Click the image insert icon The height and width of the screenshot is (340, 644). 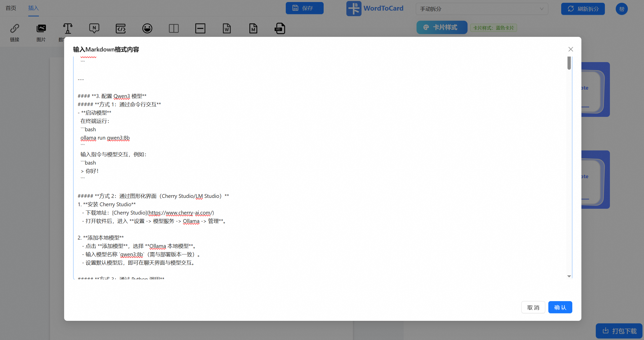(x=41, y=29)
